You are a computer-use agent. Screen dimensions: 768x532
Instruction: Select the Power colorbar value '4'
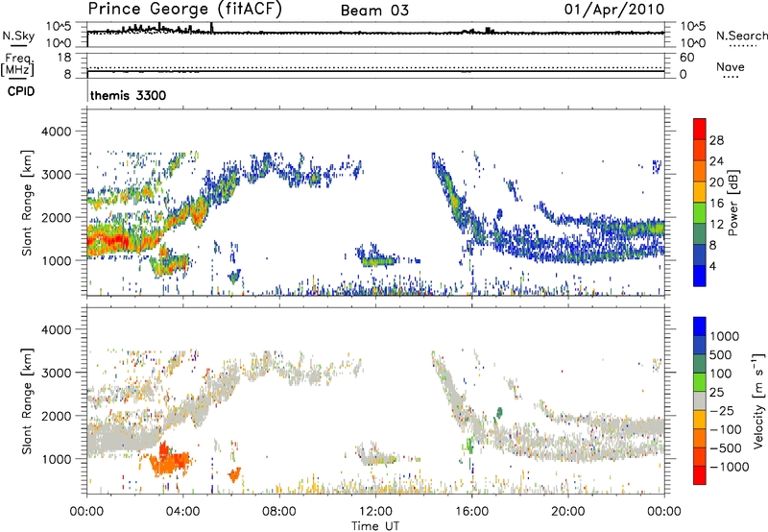click(713, 266)
